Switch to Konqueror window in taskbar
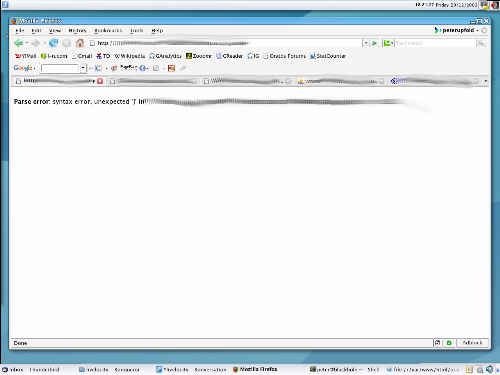500x375 pixels. [x=110, y=370]
